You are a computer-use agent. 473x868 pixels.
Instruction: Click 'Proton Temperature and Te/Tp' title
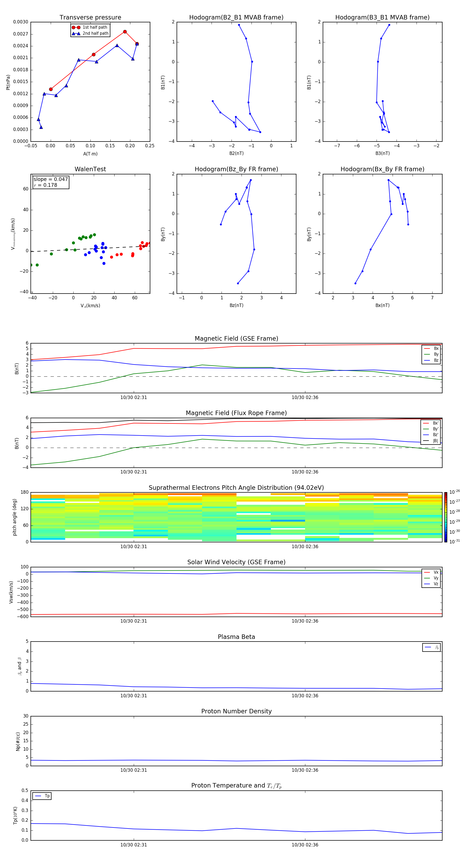click(236, 786)
